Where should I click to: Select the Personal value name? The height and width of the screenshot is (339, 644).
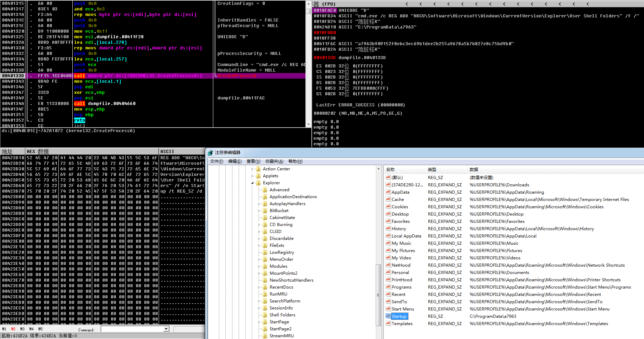(400, 272)
